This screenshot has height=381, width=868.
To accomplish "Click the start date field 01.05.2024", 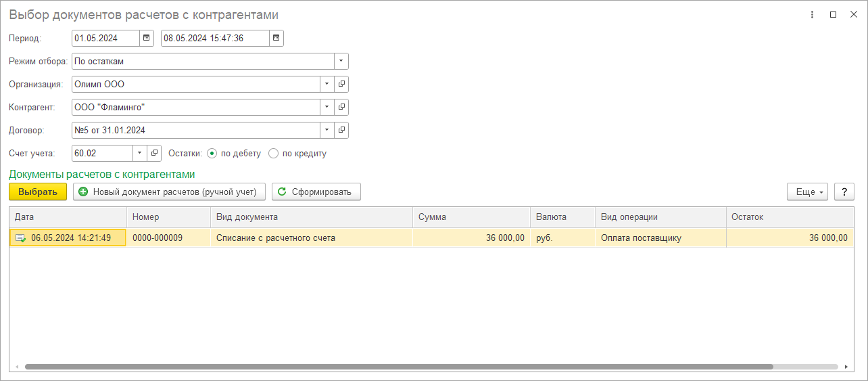I will 105,39.
